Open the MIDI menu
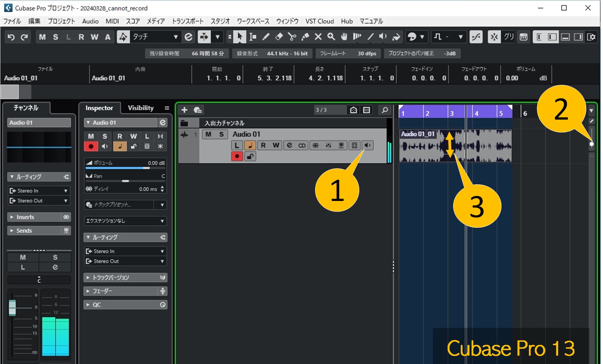Screen dimensions: 603x364 pos(112,21)
